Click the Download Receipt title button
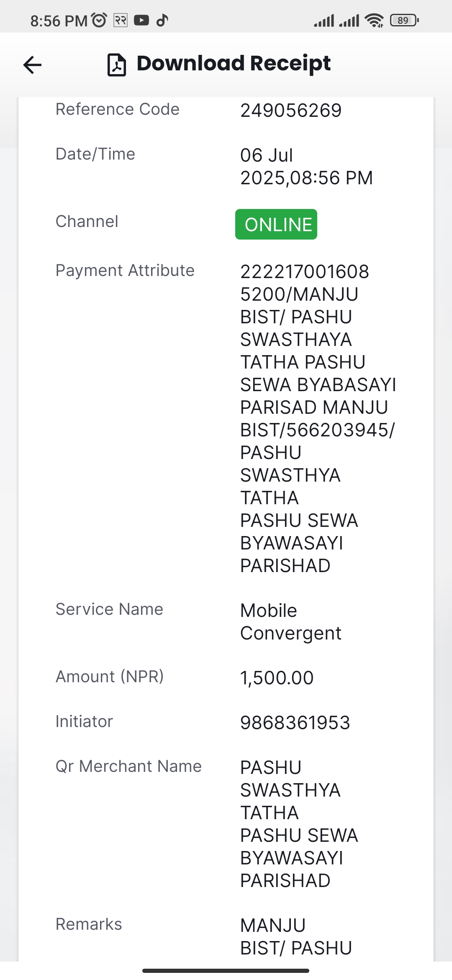The height and width of the screenshot is (980, 452). tap(234, 64)
